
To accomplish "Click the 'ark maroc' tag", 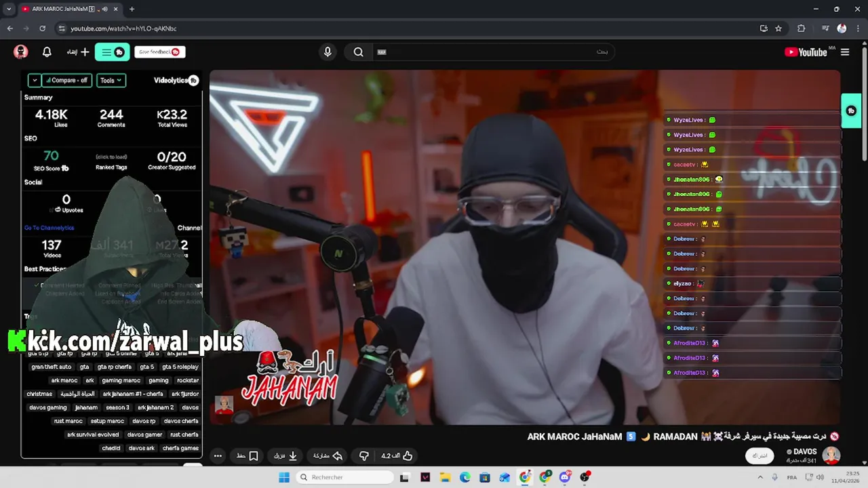I will tap(64, 380).
